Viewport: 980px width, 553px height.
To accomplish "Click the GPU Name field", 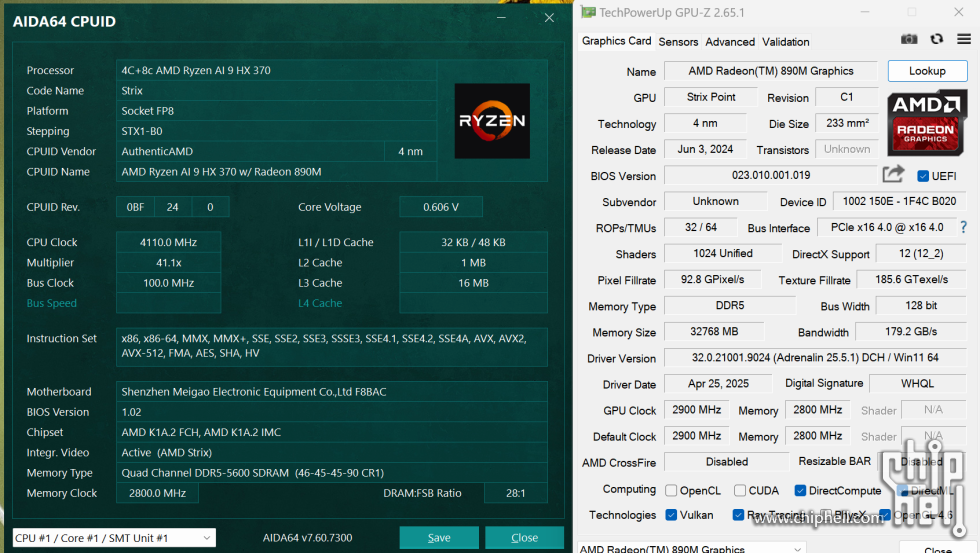I will [771, 71].
